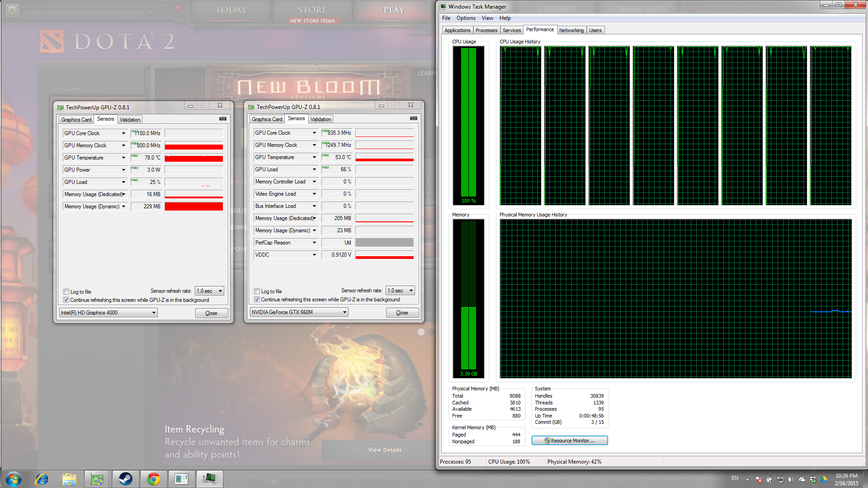Screen dimensions: 868x488
Task: Uncheck continue refreshing in NVIDIA GPU-Z
Action: (257, 300)
